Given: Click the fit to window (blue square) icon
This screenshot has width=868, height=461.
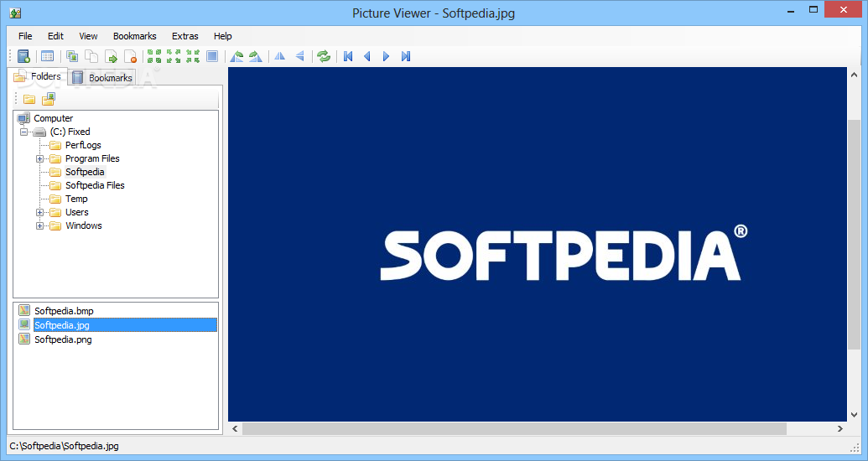Looking at the screenshot, I should pyautogui.click(x=212, y=56).
